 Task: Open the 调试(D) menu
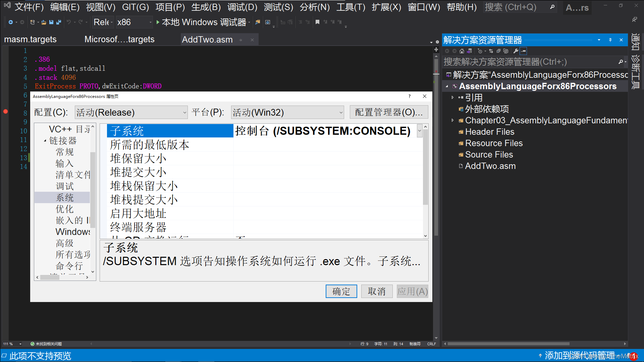point(242,7)
